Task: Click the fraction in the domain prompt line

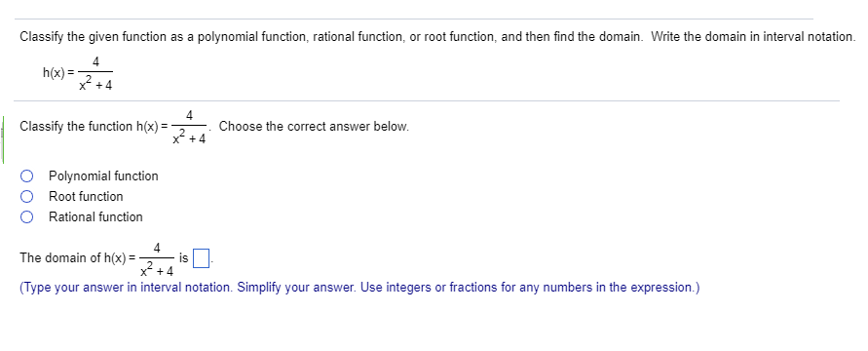Action: (157, 259)
